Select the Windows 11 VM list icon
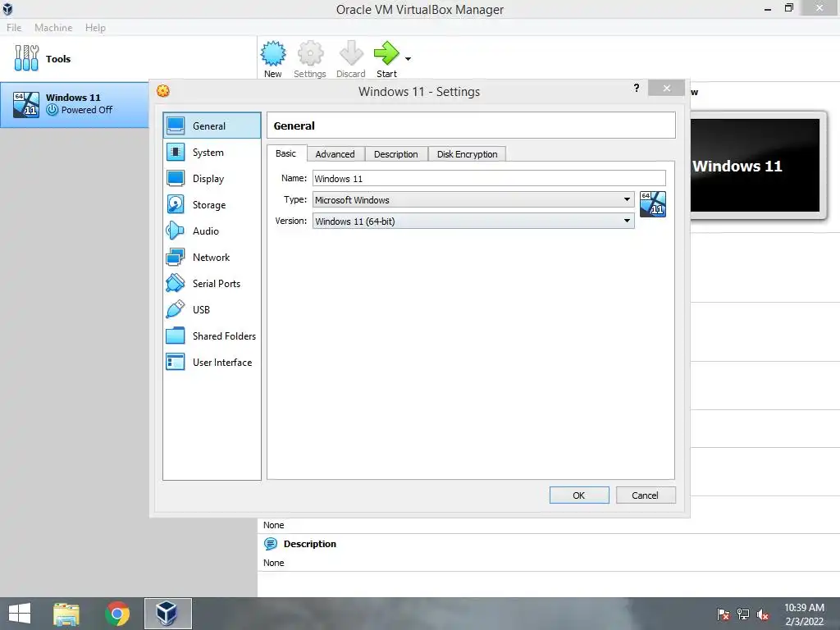 tap(25, 104)
